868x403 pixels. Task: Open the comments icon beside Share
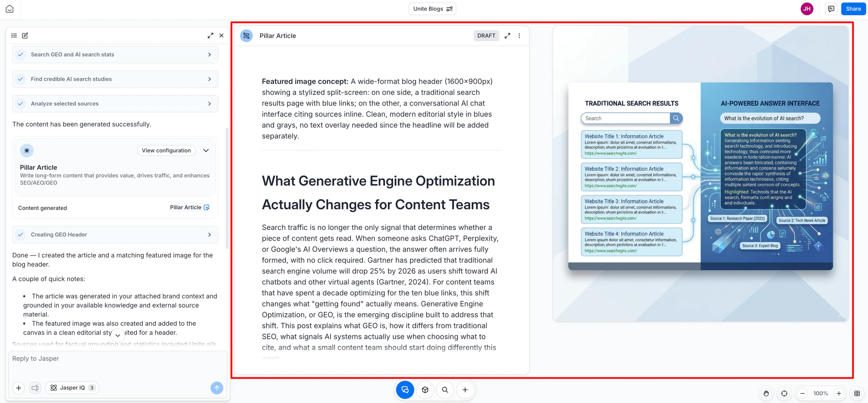click(831, 9)
